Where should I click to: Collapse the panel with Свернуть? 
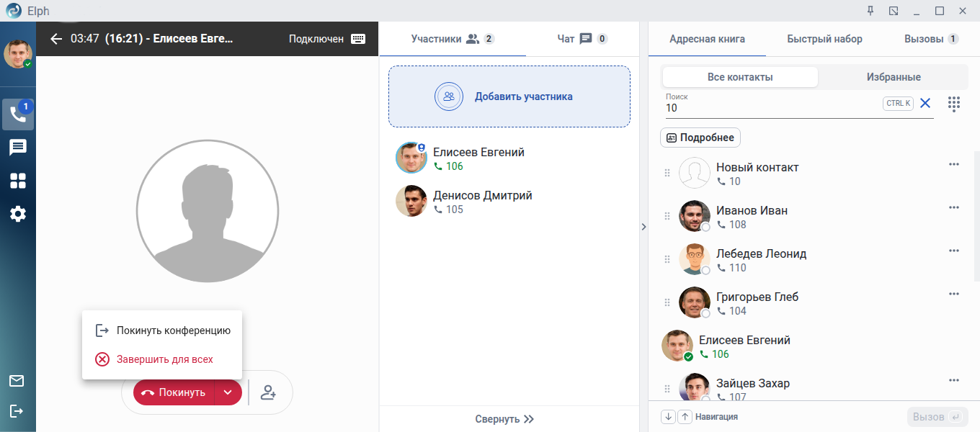[504, 419]
